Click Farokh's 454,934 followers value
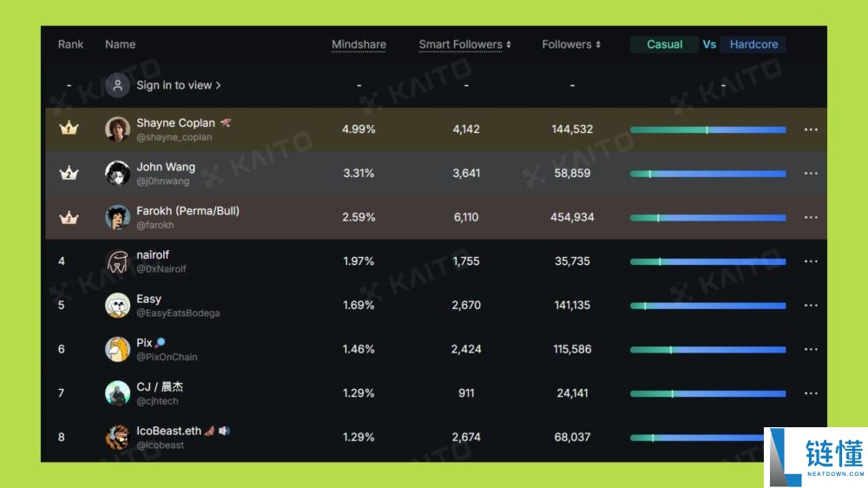The width and height of the screenshot is (868, 488). (572, 217)
